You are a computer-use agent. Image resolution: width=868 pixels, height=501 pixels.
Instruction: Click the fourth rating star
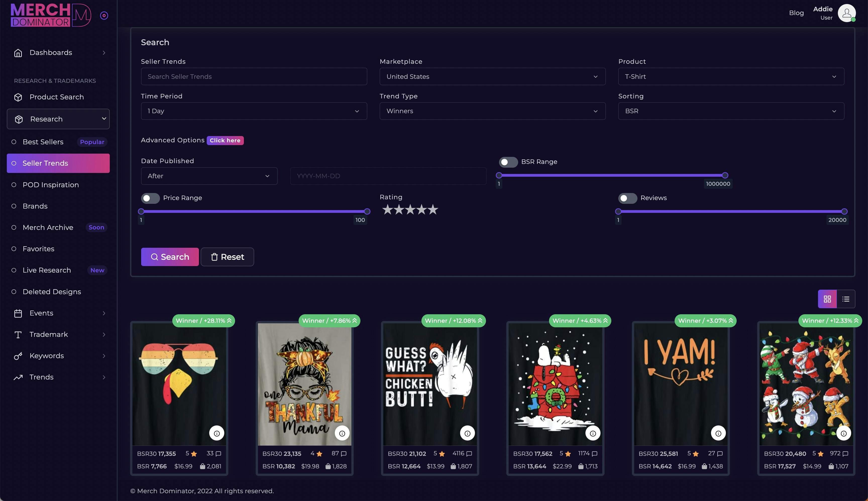(421, 209)
